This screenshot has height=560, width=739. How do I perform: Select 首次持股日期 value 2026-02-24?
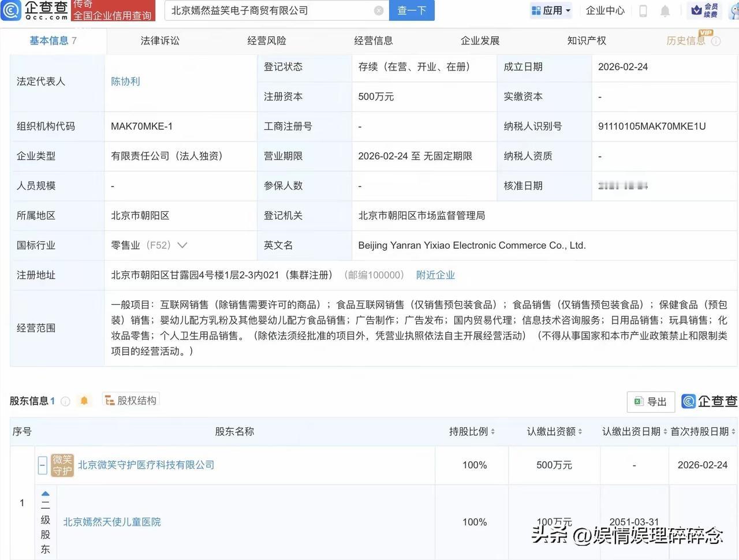703,465
